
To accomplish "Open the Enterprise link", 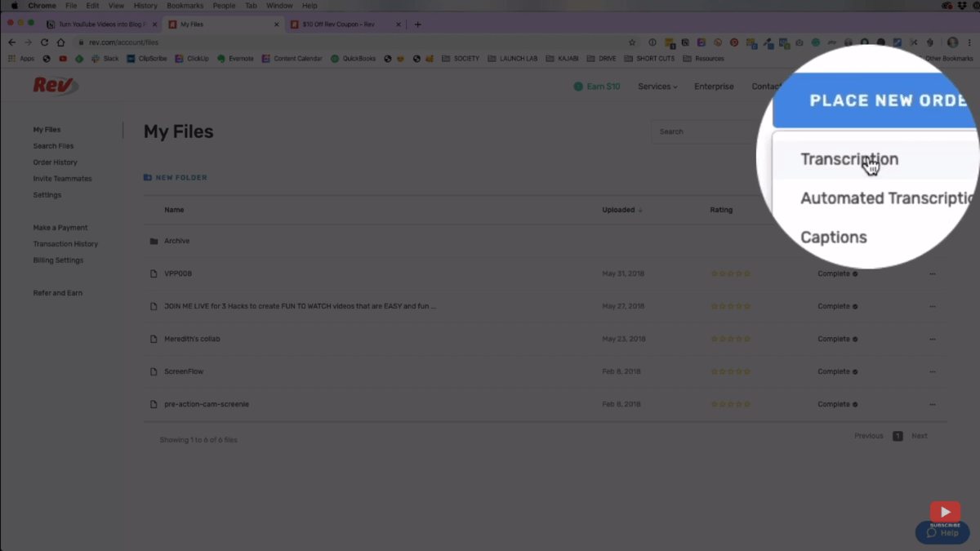I will (x=714, y=87).
